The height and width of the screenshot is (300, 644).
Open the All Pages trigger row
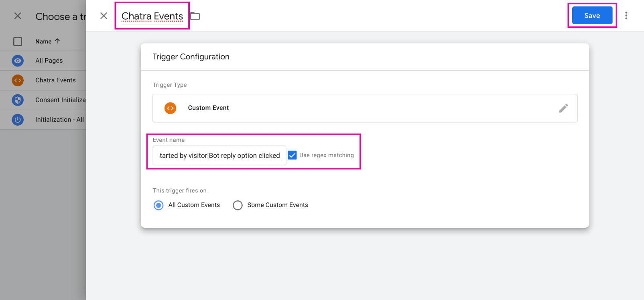click(x=49, y=61)
